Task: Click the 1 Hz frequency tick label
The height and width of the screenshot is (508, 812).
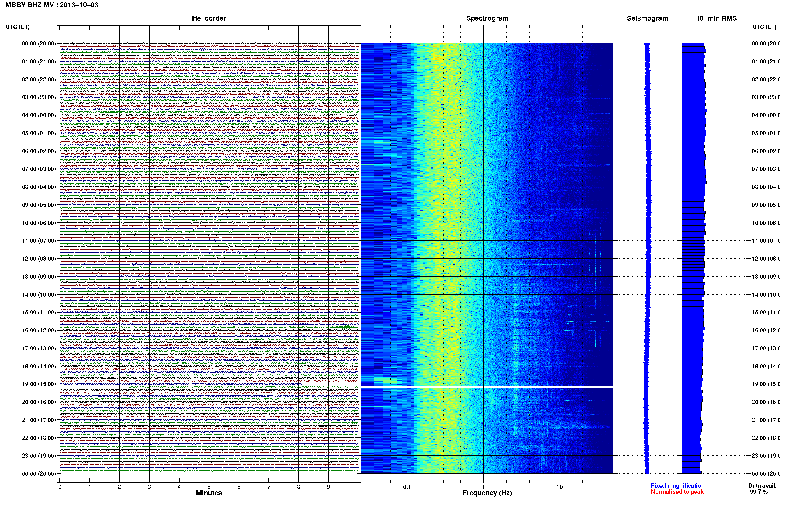Action: click(x=483, y=487)
